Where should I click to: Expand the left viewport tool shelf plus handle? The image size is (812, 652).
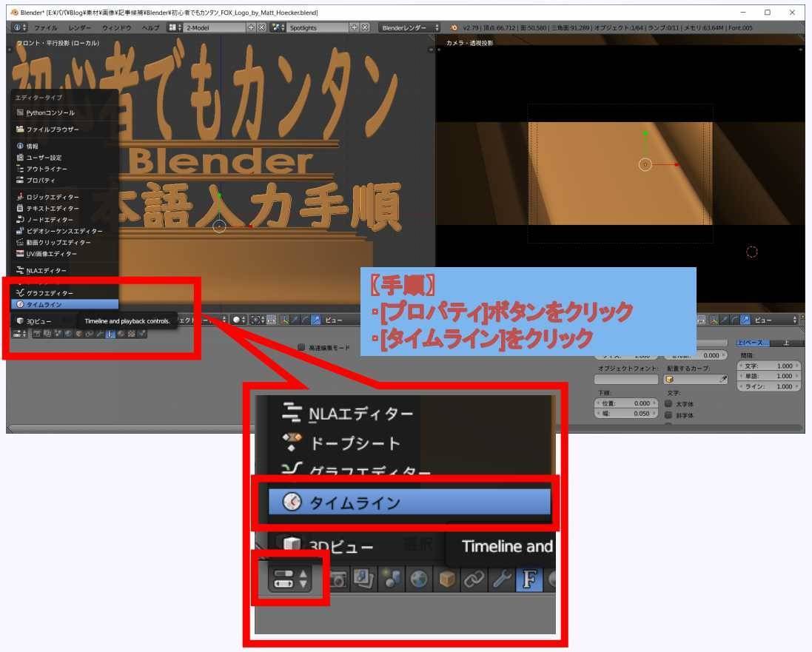10,50
